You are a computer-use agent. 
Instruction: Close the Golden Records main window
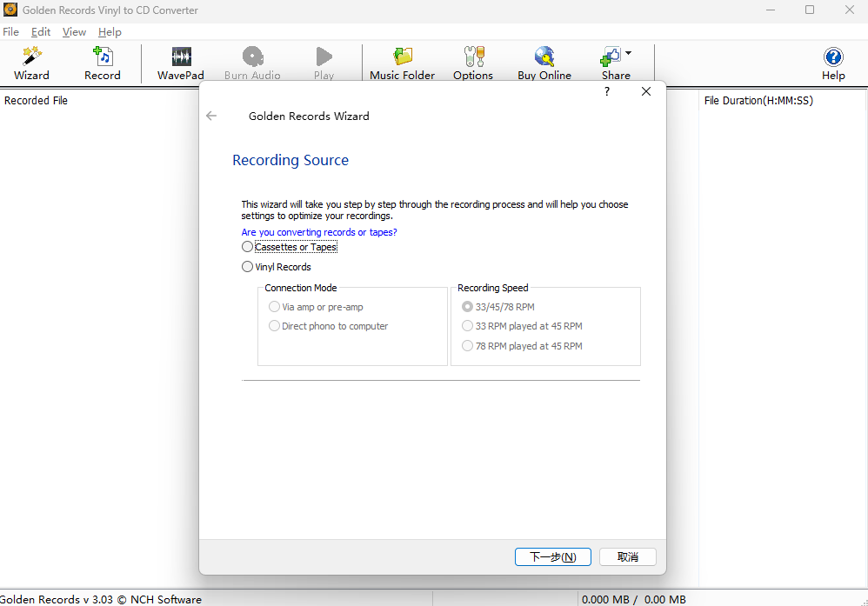coord(850,10)
